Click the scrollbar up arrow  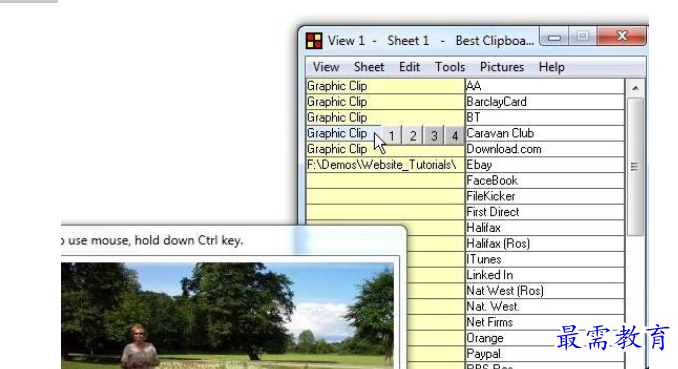[635, 88]
